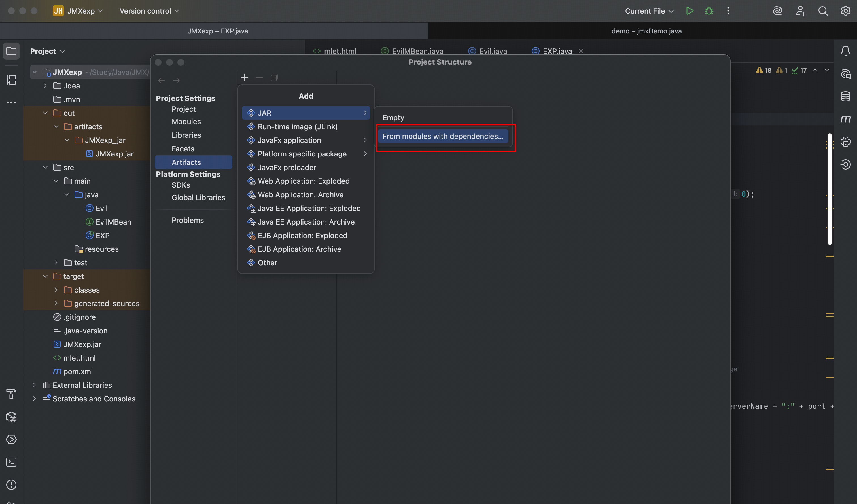Viewport: 857px width, 504px height.
Task: Expand the .idea folder
Action: point(45,86)
